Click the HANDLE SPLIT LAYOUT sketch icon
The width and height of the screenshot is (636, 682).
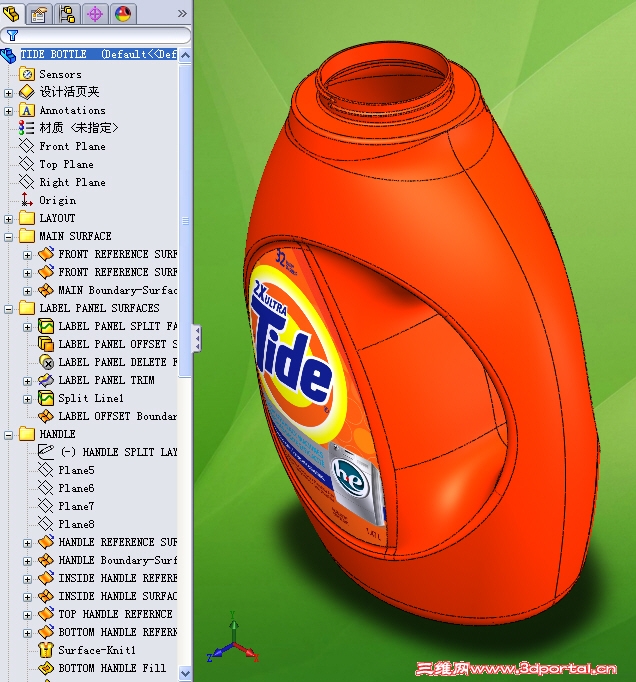(x=46, y=452)
